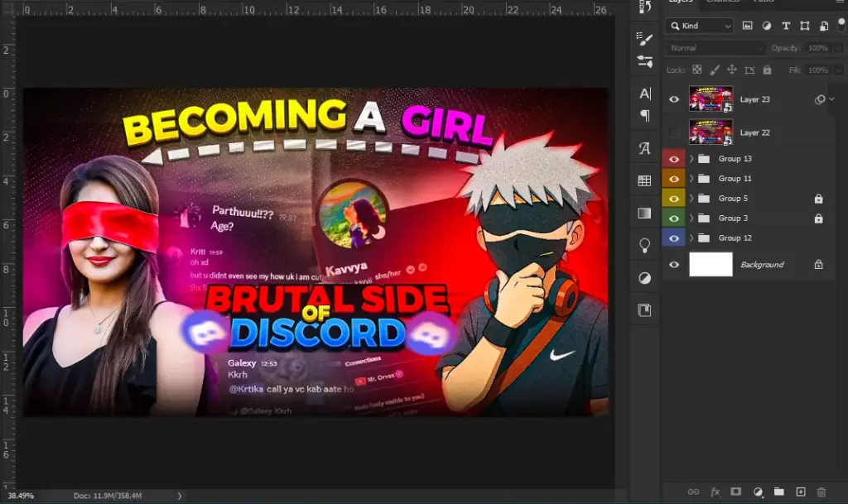848x504 pixels.
Task: Open the Paragraph panel icon
Action: pos(645,116)
